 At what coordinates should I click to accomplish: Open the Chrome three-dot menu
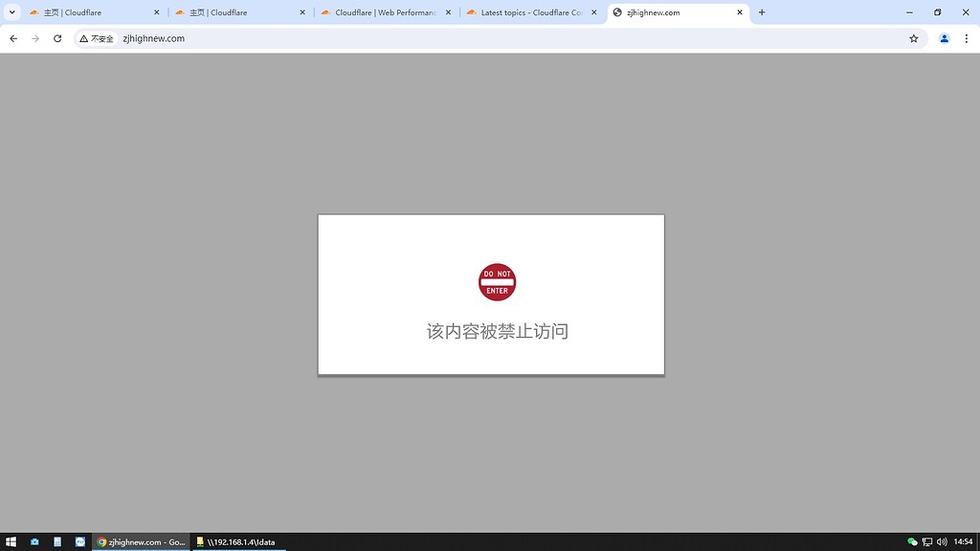(x=967, y=38)
